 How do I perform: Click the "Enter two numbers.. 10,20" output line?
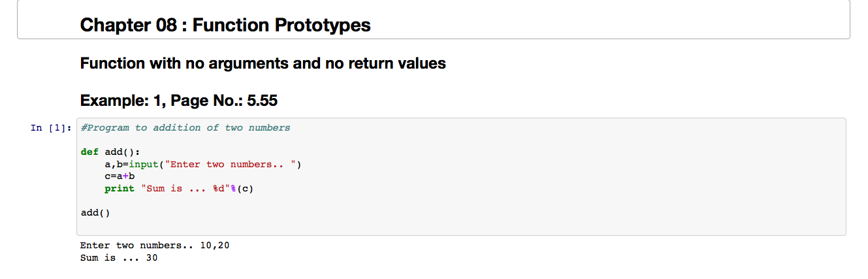coord(155,246)
